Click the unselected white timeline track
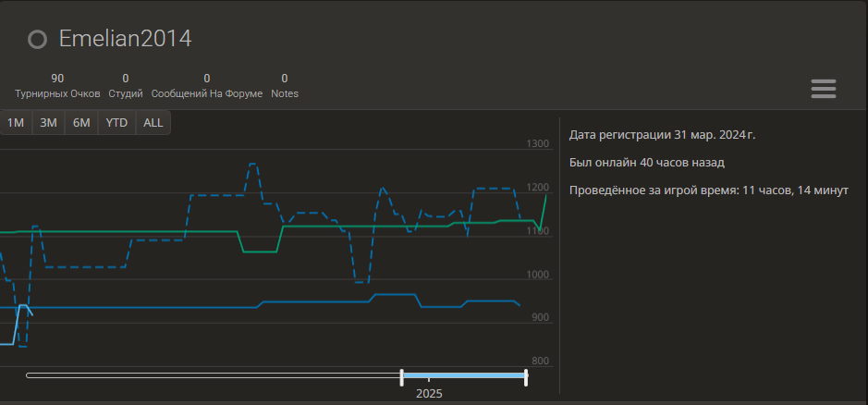Viewport: 868px width, 405px height. [x=214, y=375]
